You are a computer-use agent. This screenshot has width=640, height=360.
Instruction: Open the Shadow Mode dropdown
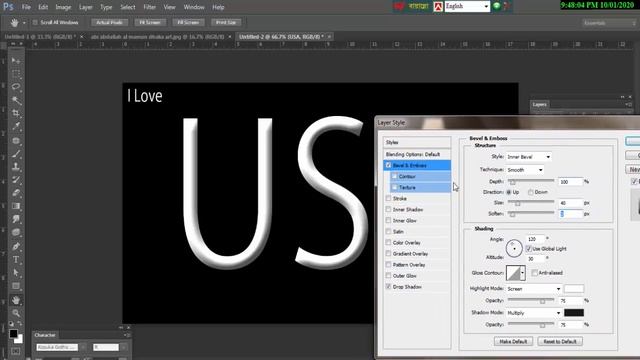pyautogui.click(x=534, y=313)
